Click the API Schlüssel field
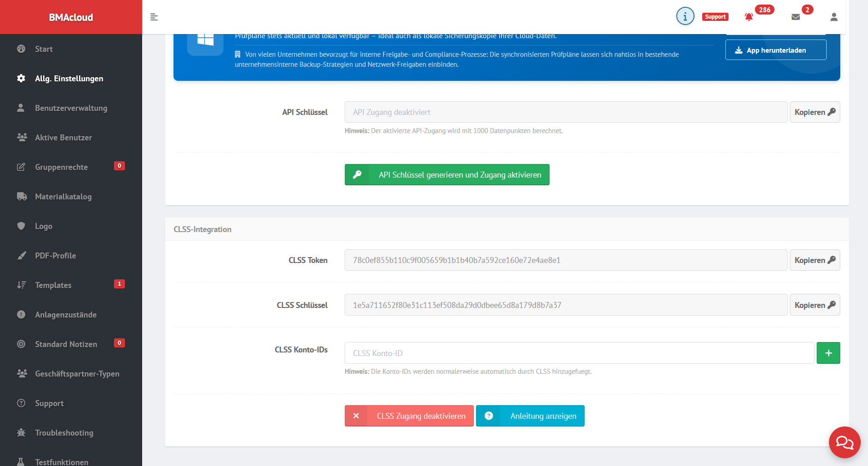The image size is (868, 466). click(566, 112)
